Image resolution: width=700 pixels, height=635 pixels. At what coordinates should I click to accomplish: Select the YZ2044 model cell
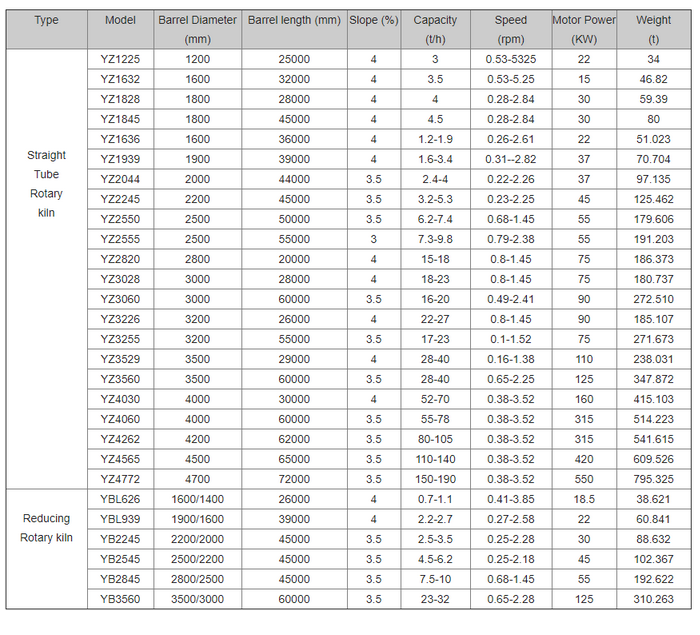click(120, 179)
